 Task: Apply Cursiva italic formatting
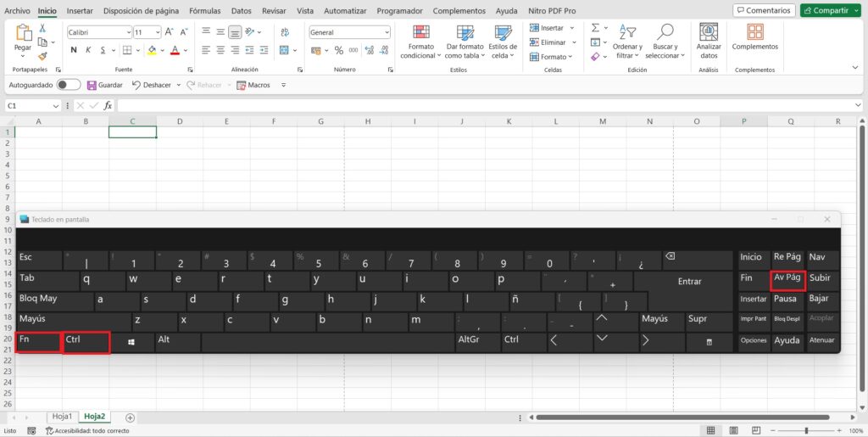(88, 50)
